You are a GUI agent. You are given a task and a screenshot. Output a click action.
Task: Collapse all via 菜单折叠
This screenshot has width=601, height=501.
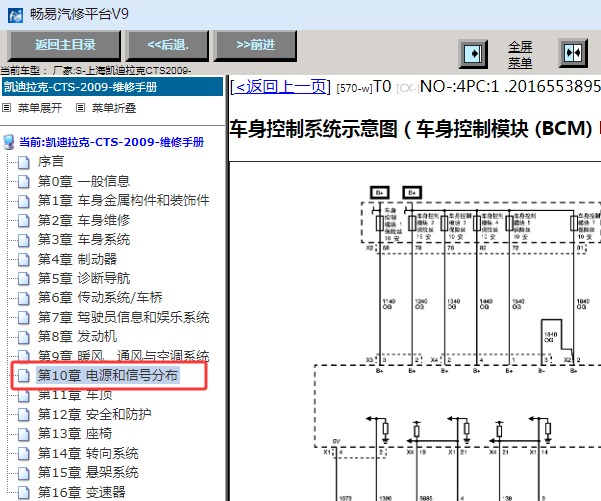[114, 108]
